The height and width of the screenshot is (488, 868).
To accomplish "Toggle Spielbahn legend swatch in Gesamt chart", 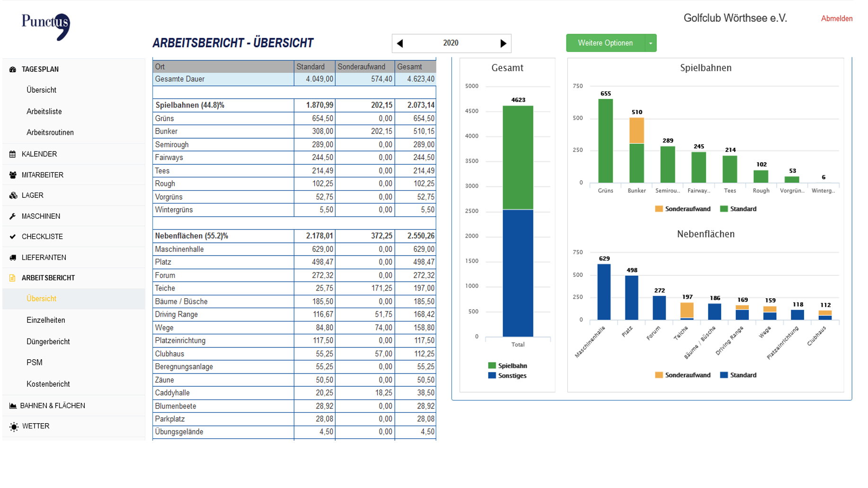I will [x=492, y=365].
